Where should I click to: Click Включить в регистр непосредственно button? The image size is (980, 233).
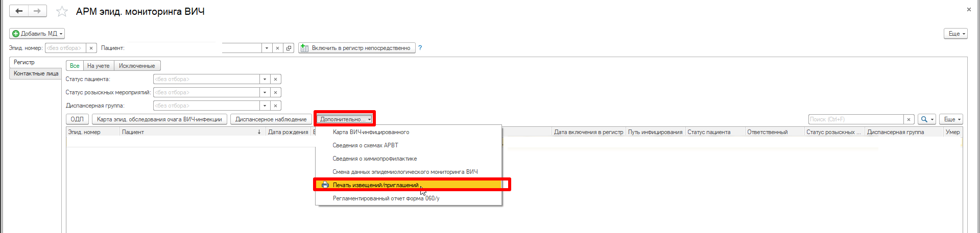pyautogui.click(x=356, y=48)
